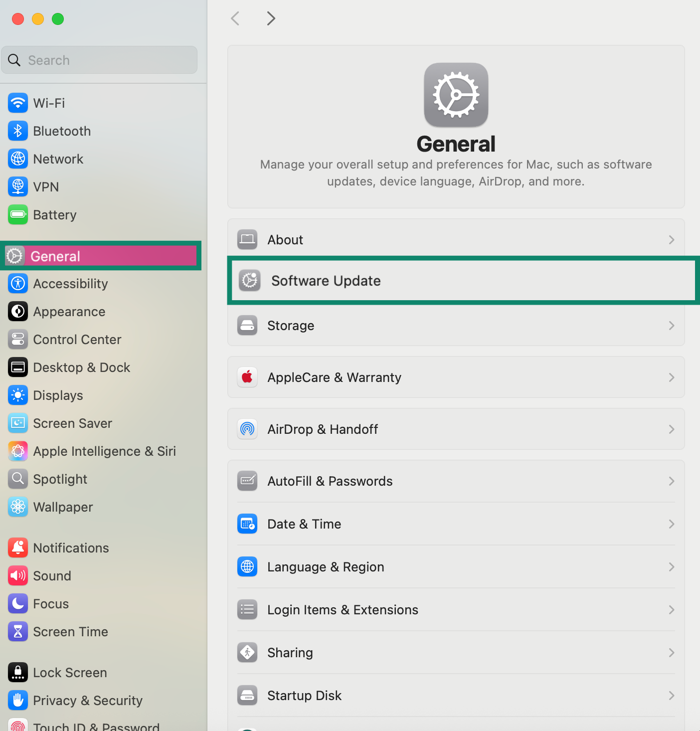Click the Search field
The height and width of the screenshot is (731, 700).
click(99, 60)
